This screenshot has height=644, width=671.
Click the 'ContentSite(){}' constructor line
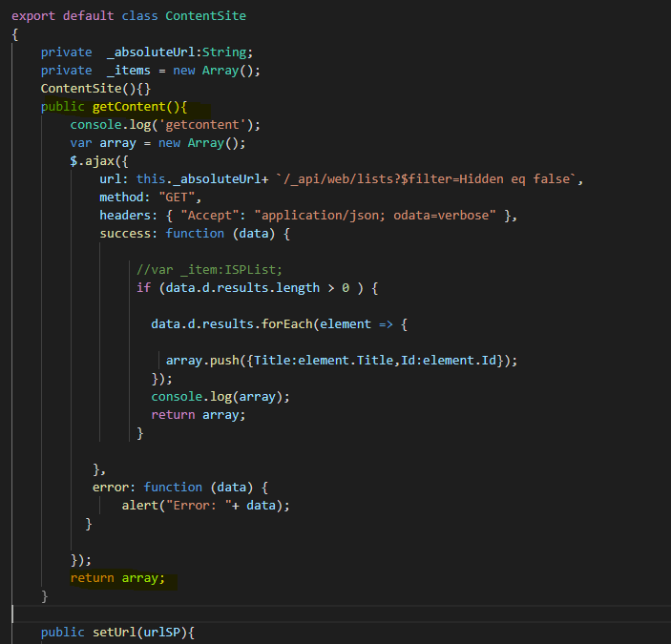coord(95,89)
